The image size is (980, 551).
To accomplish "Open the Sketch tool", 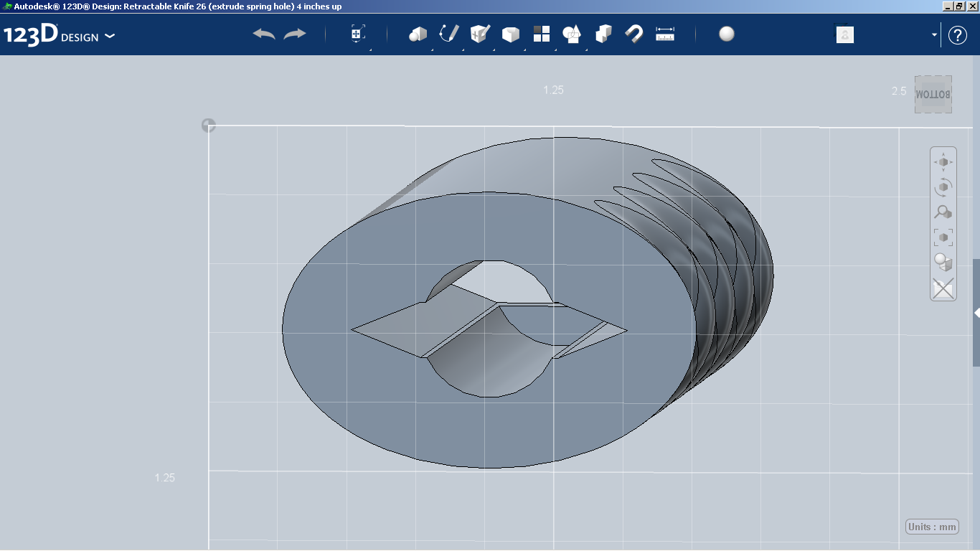I will (x=448, y=34).
